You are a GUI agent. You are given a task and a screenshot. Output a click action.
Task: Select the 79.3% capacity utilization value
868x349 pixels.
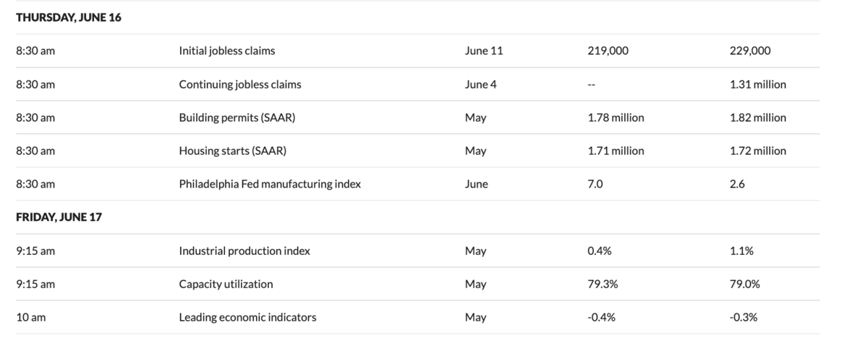603,284
